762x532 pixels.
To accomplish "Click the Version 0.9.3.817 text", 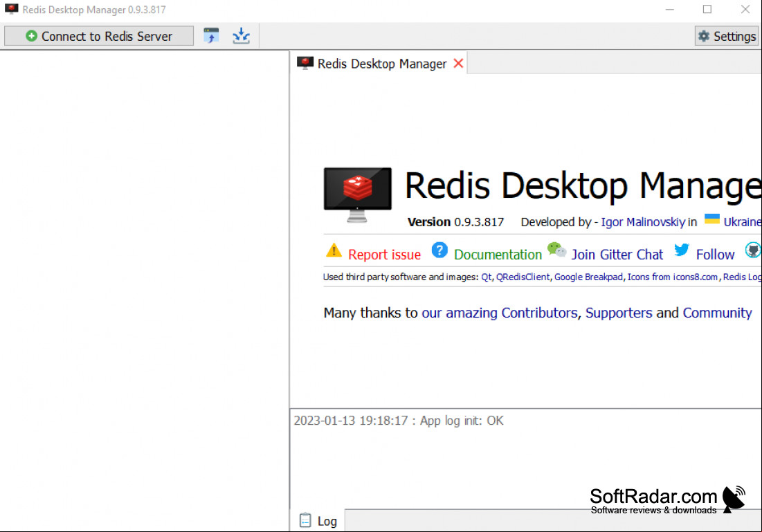I will [x=455, y=222].
